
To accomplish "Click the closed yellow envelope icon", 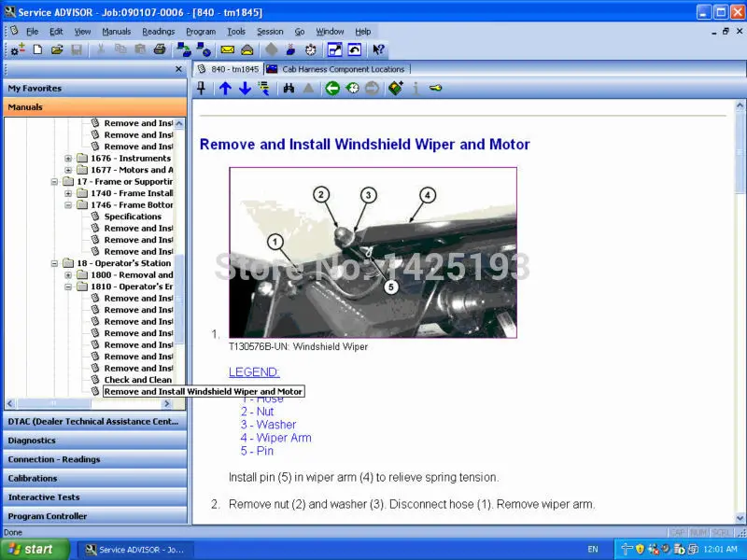I will click(x=227, y=49).
